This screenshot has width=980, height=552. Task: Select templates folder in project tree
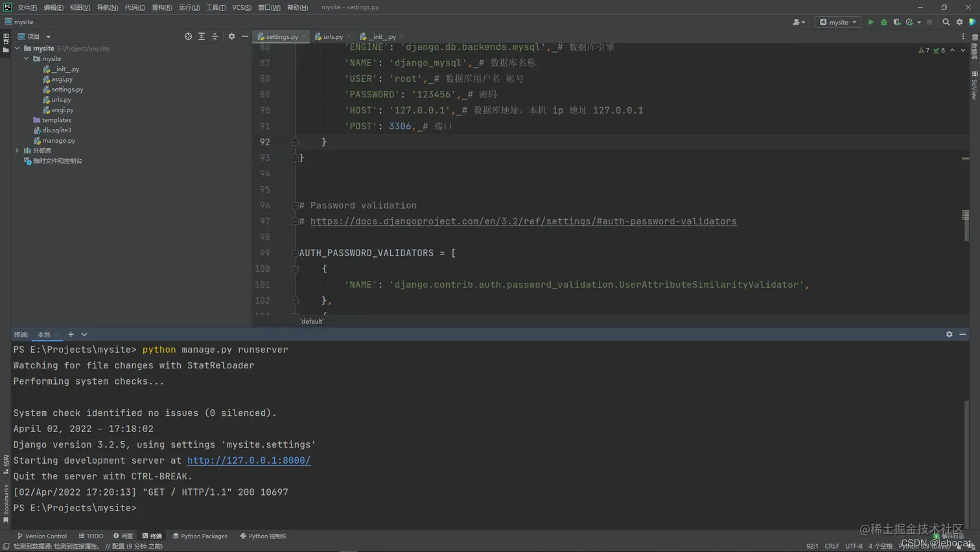[56, 120]
